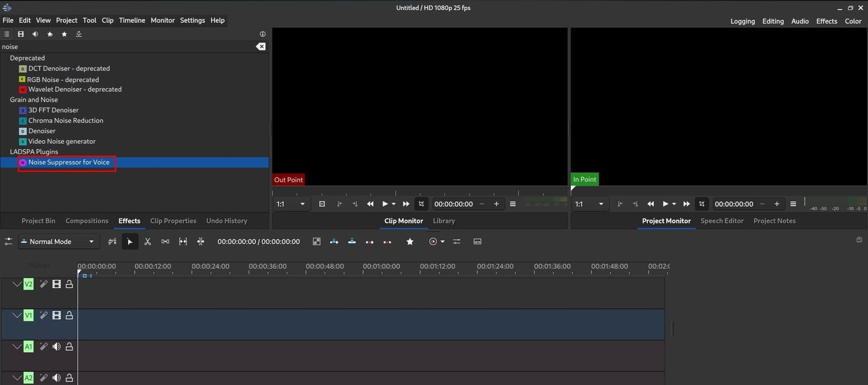This screenshot has height=385, width=868.
Task: Select DCT Denoiser - deprecated effect
Action: click(x=69, y=68)
